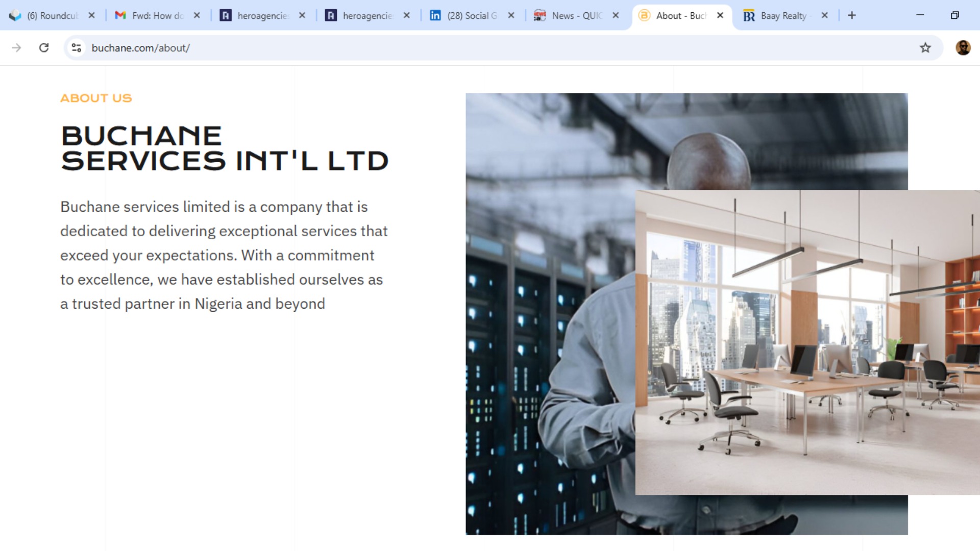
Task: Click the BUCHANE SERVICES INT'L LTD heading
Action: pos(225,148)
